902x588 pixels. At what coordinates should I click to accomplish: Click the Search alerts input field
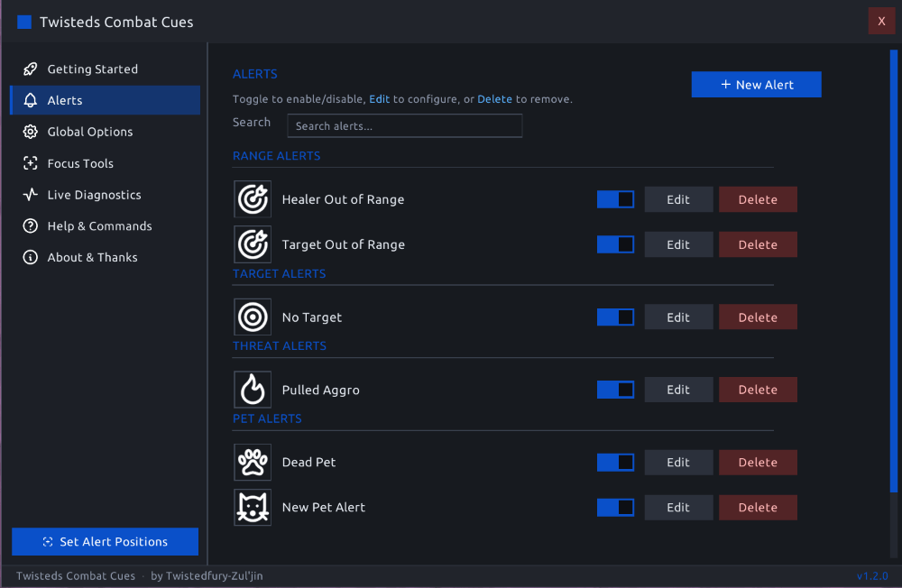point(405,125)
